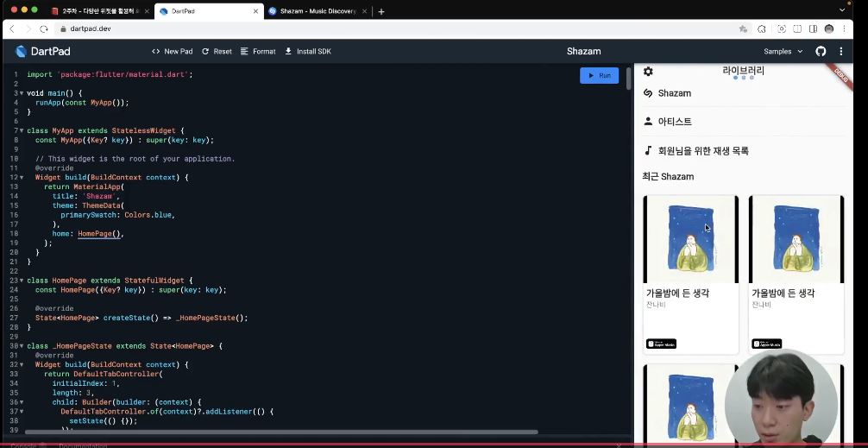Close the DartPad browser tab
Viewport: 868px width, 448px height.
[x=255, y=11]
